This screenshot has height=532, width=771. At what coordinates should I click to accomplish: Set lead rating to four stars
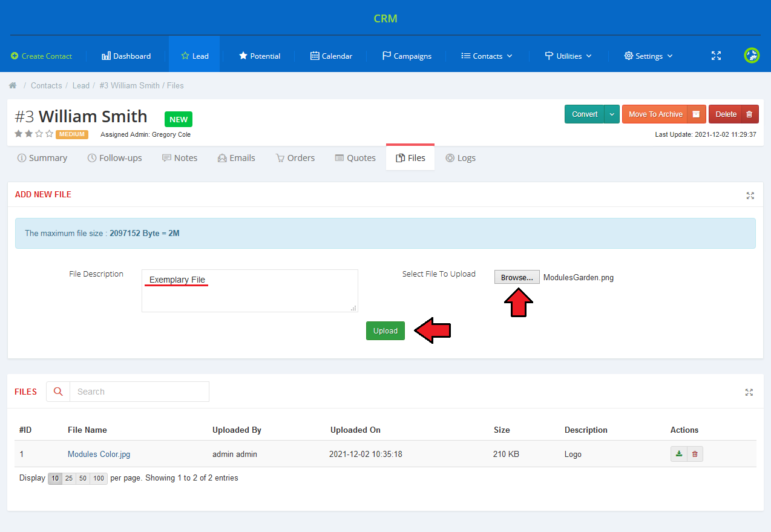[49, 134]
